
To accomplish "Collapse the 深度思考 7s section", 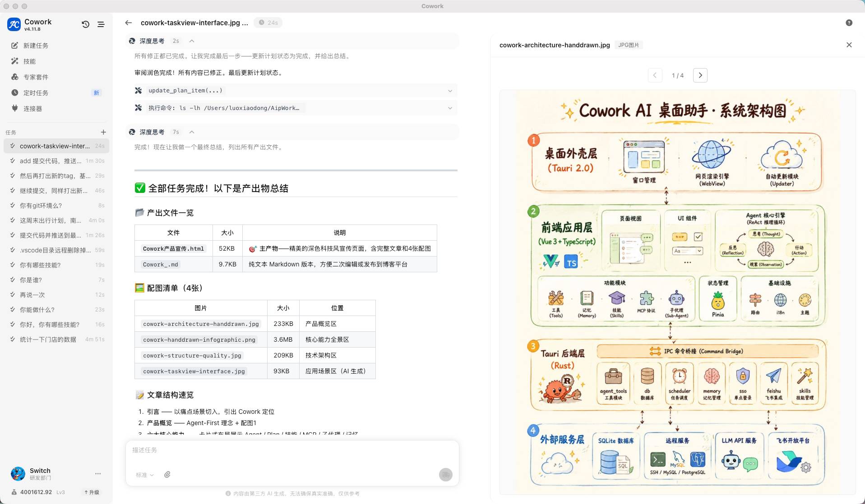I will [192, 132].
